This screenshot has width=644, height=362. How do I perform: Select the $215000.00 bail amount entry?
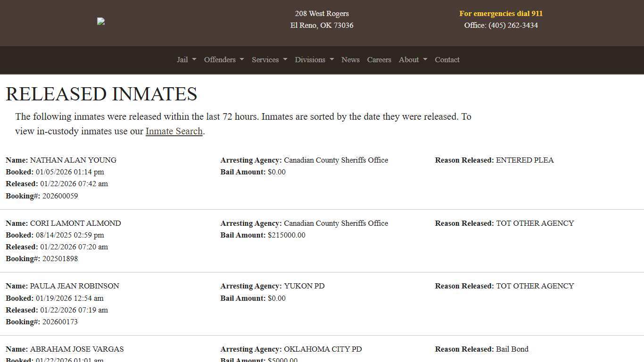click(x=287, y=235)
